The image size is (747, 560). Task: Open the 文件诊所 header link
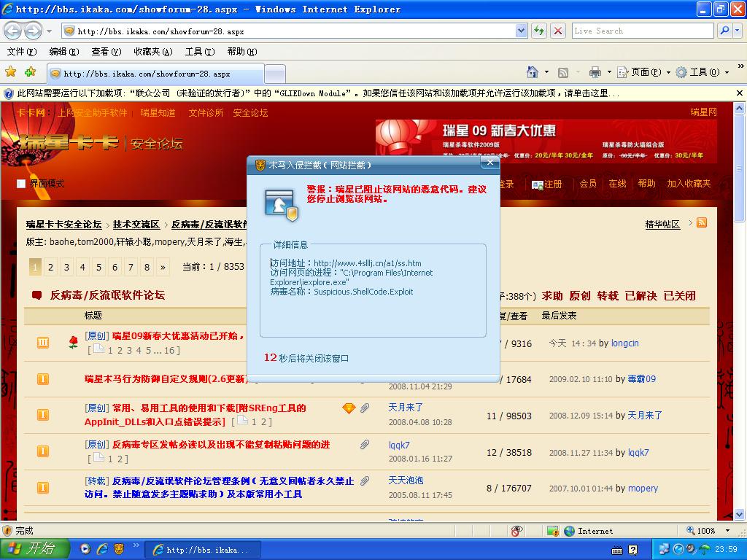coord(206,112)
